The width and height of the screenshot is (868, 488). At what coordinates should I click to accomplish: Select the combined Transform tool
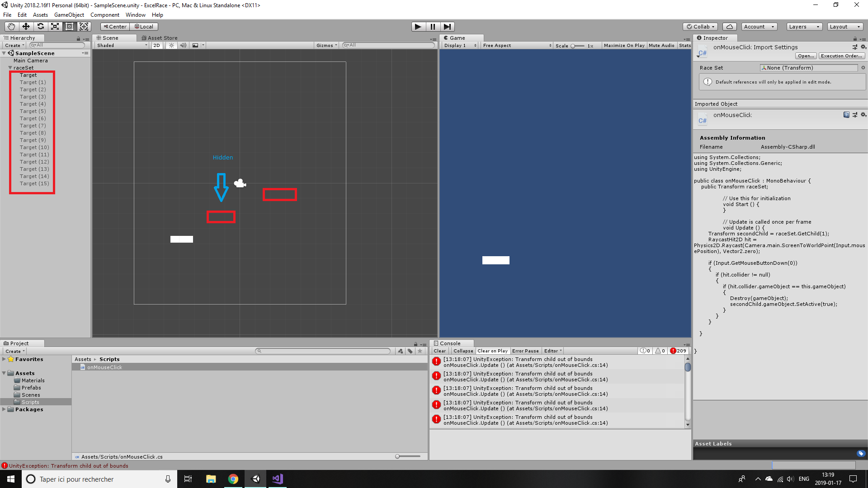click(x=84, y=27)
